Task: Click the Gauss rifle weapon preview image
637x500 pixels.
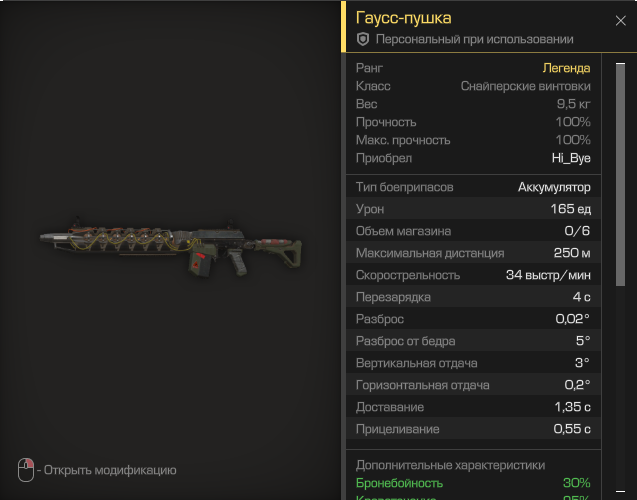Action: coord(171,247)
